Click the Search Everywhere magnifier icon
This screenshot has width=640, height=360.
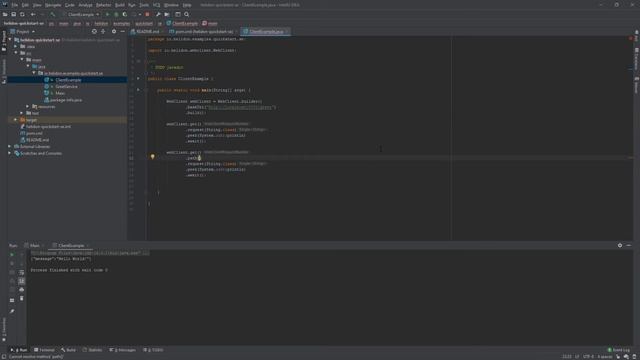[187, 14]
